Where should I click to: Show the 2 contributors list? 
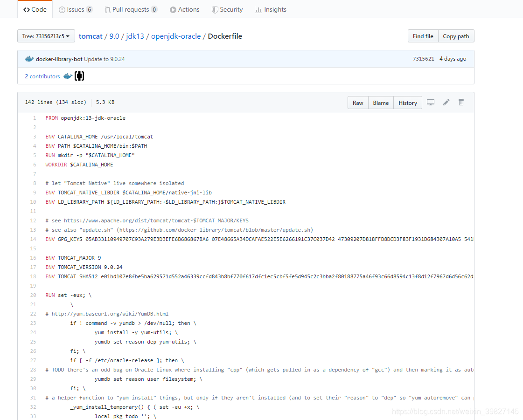point(42,76)
